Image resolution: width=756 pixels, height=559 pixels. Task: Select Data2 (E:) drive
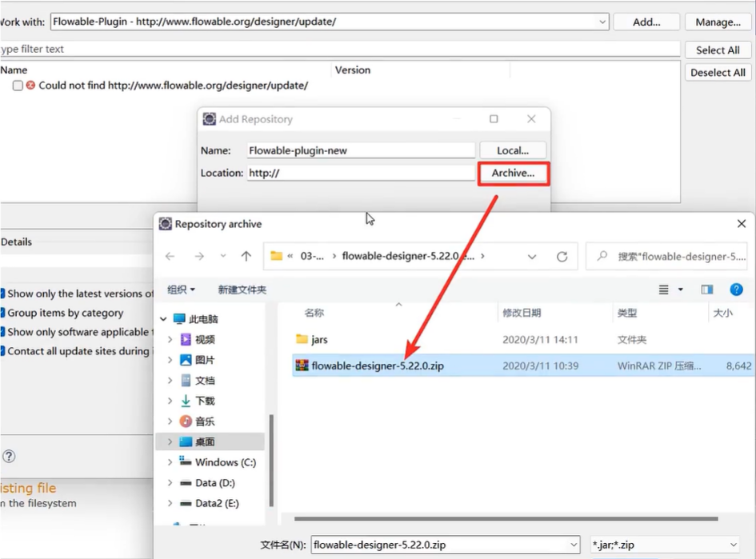click(x=217, y=504)
